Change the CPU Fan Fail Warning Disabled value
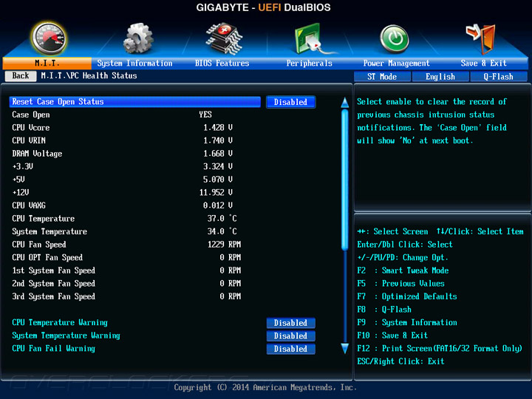This screenshot has height=399, width=532. (291, 349)
